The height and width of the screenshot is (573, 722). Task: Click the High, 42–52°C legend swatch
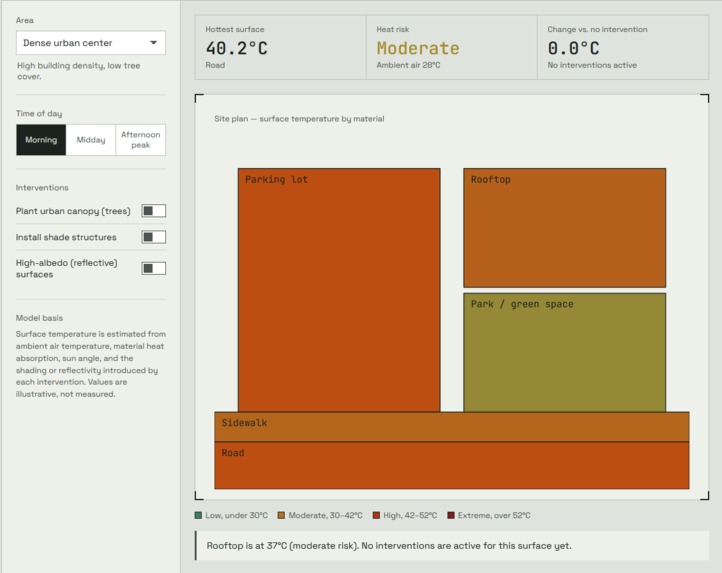376,515
